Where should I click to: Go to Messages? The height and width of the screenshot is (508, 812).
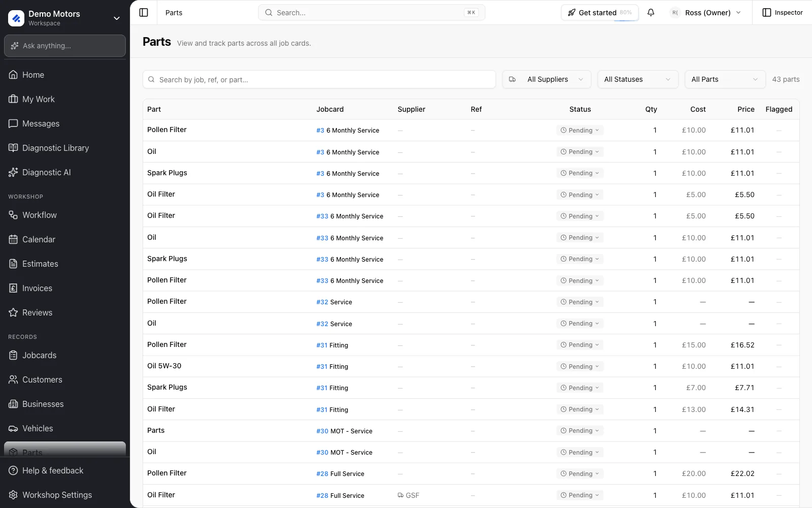65,123
